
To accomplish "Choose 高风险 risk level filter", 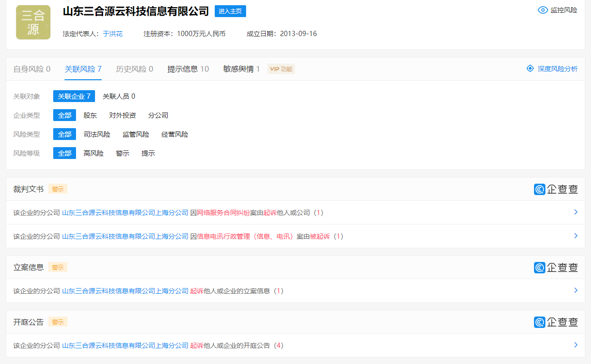I will (94, 153).
